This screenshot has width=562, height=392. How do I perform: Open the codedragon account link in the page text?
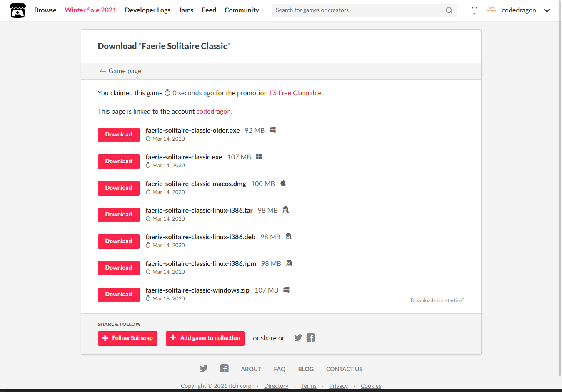(x=213, y=112)
